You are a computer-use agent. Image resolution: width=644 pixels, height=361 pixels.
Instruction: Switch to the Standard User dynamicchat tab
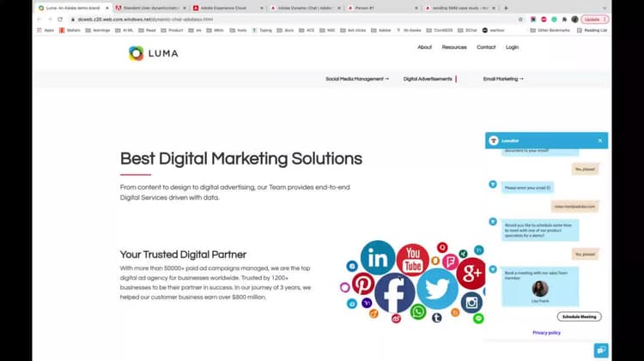point(150,8)
